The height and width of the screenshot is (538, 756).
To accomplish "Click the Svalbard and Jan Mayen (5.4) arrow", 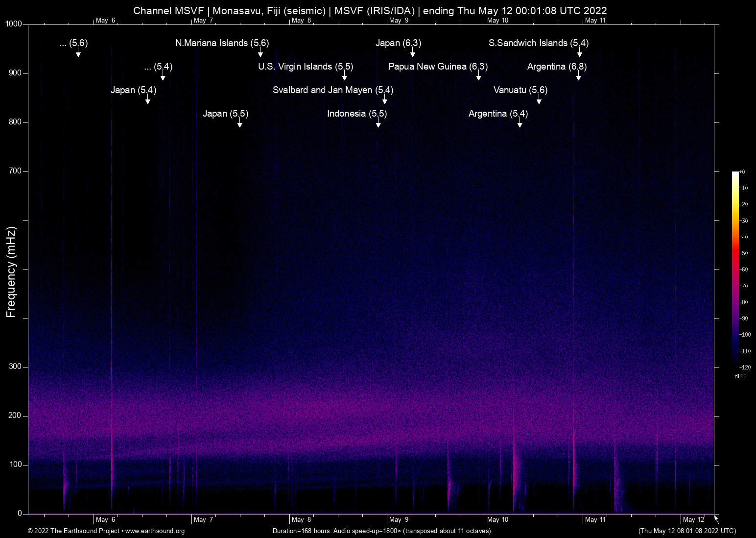I will 384,101.
